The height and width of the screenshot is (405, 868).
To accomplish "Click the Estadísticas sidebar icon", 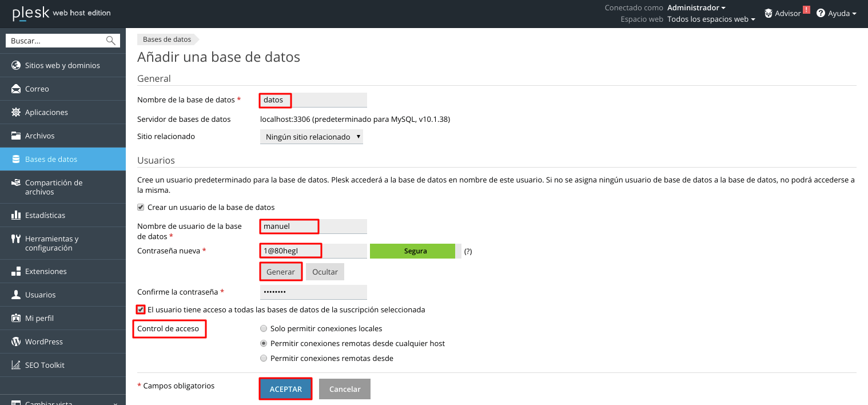I will (16, 215).
